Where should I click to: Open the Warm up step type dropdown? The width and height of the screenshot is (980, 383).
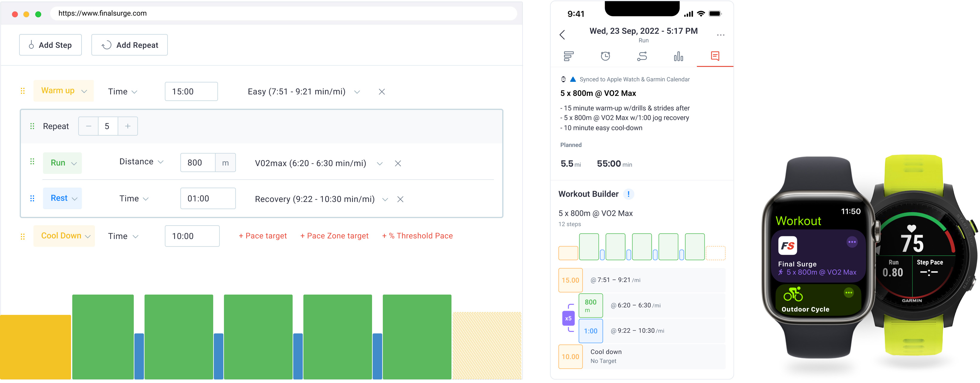(x=64, y=91)
